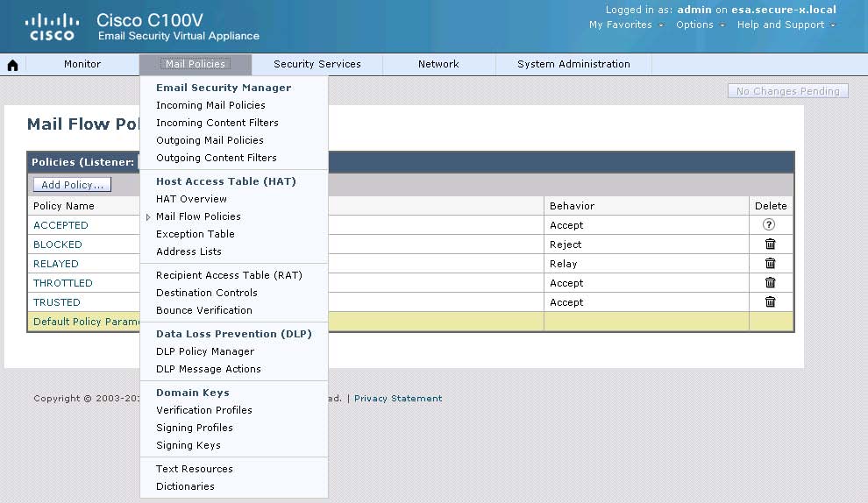This screenshot has width=868, height=503.
Task: Delete the TRUSTED policy via trash icon
Action: (770, 302)
